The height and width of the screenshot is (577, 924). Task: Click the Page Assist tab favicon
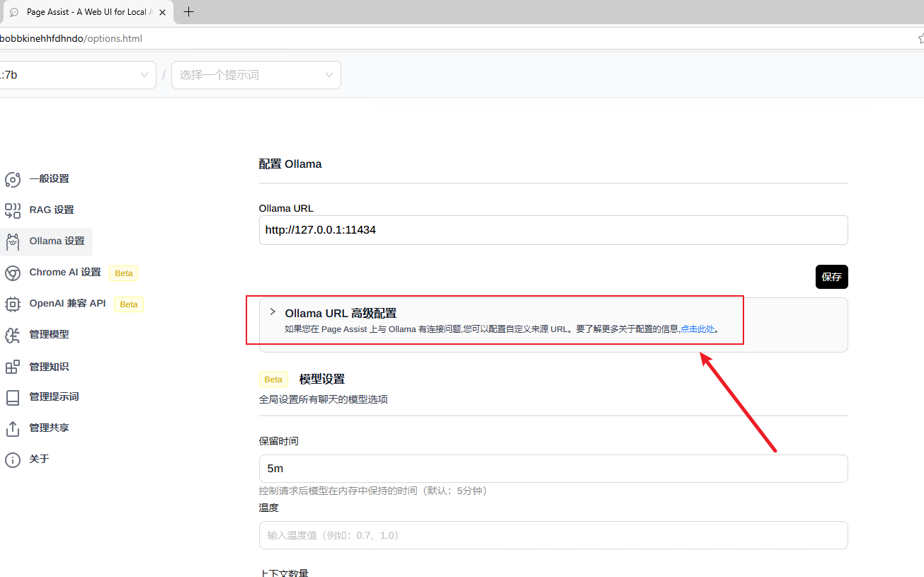[14, 12]
